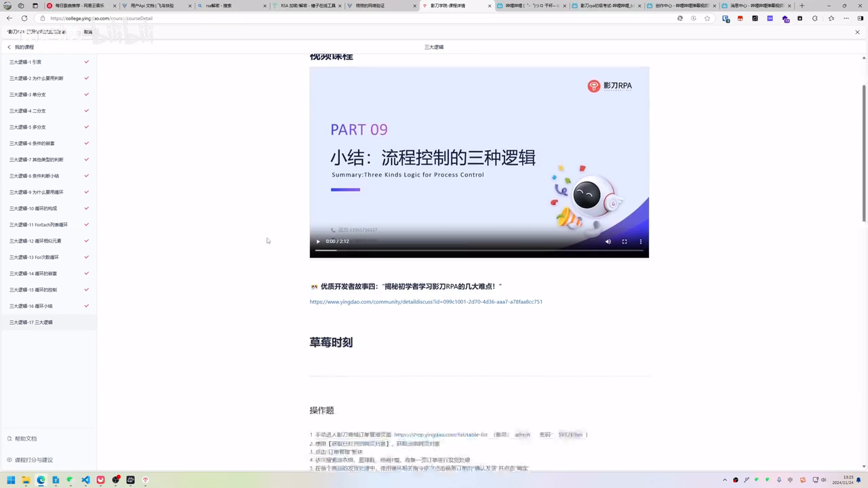
Task: Seek along the video progress bar
Action: tap(479, 250)
